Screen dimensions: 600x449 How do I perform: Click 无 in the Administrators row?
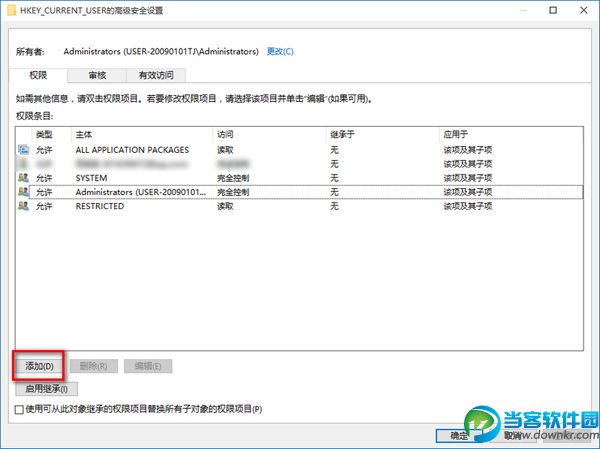[334, 192]
